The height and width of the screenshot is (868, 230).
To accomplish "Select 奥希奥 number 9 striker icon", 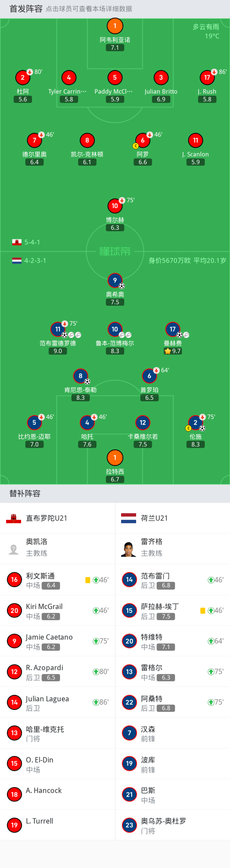I will tap(115, 280).
